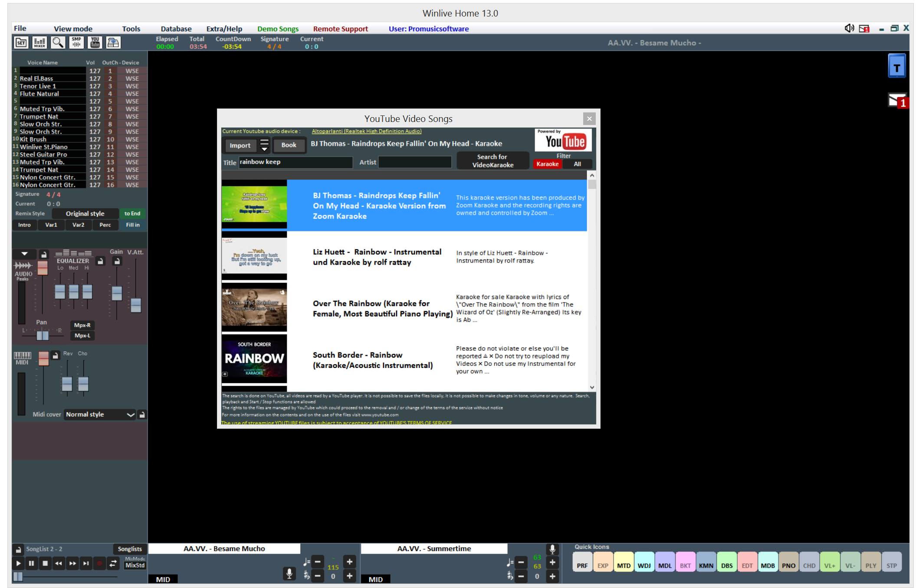
Task: Click the MDB quick icon
Action: point(768,562)
